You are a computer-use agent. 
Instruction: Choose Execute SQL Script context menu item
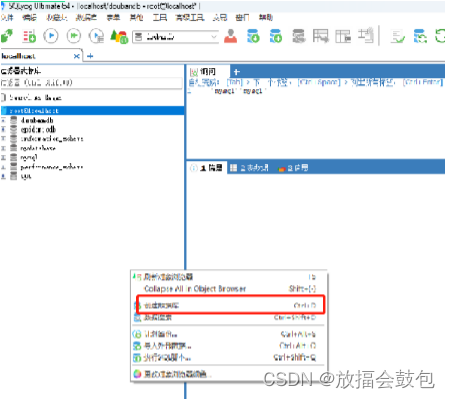(229, 358)
